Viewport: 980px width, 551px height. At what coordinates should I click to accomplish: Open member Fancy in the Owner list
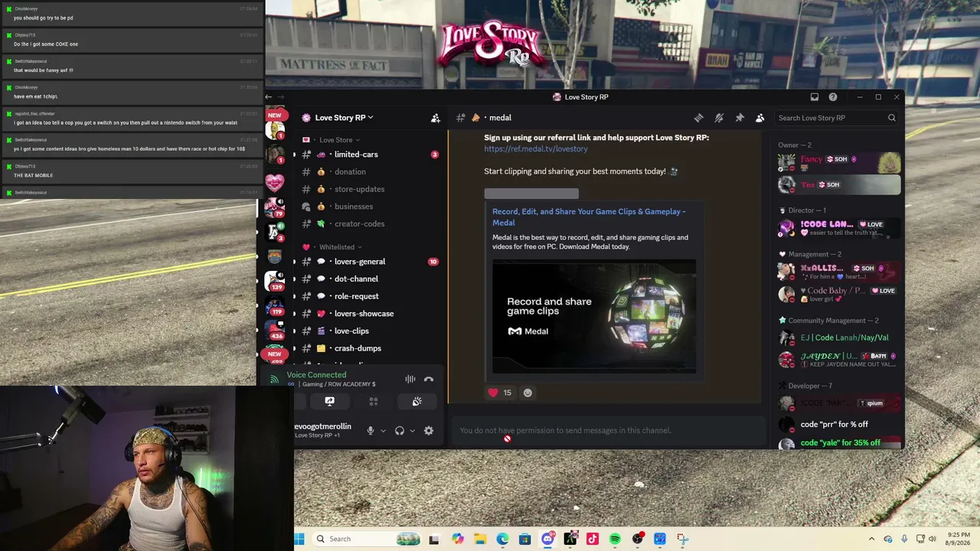[x=838, y=161]
